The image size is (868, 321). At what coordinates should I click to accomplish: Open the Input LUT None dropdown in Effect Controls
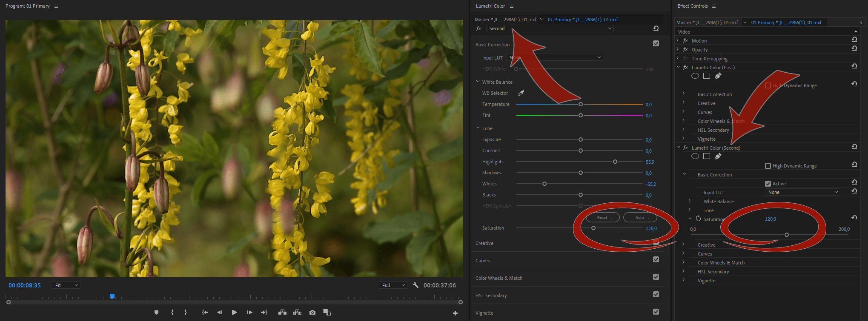coord(803,192)
